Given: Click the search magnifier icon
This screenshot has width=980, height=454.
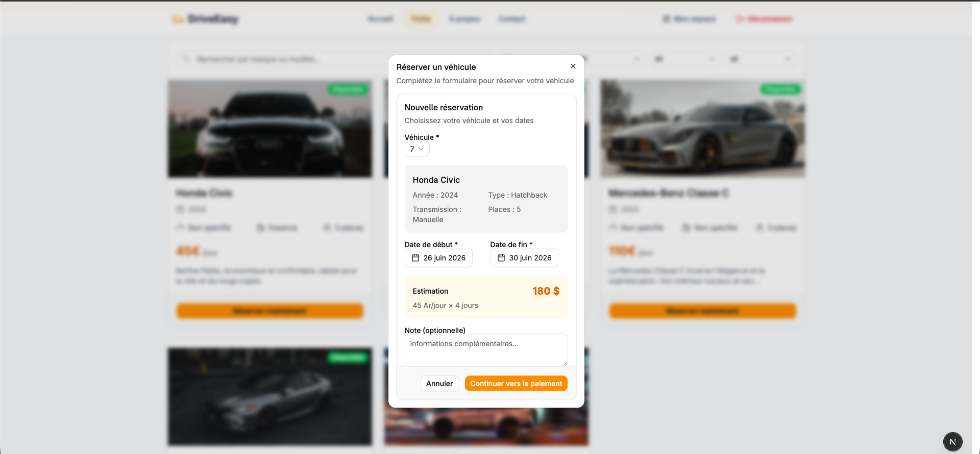Looking at the screenshot, I should pos(186,59).
